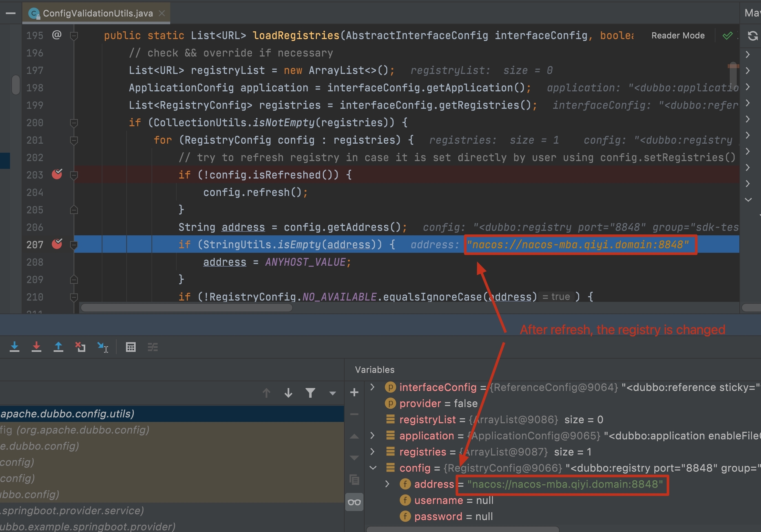This screenshot has height=532, width=761.
Task: Go to the next frame with the down arrow
Action: [x=288, y=393]
